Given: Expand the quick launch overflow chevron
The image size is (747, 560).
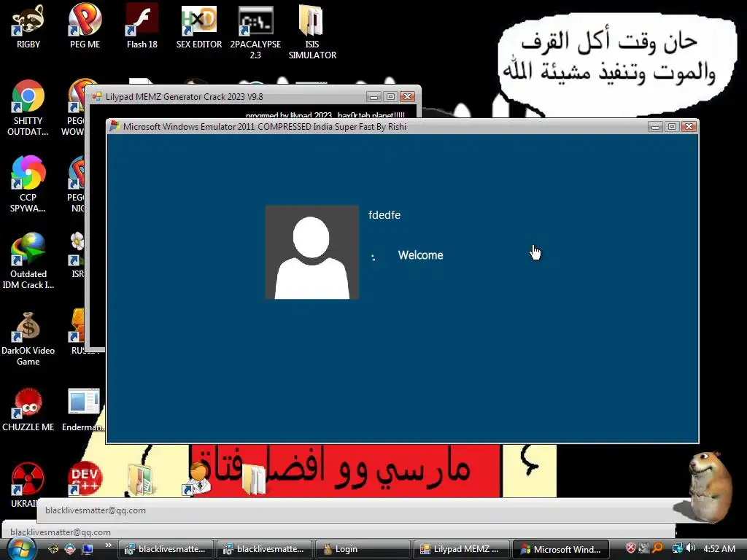Looking at the screenshot, I should click(109, 545).
